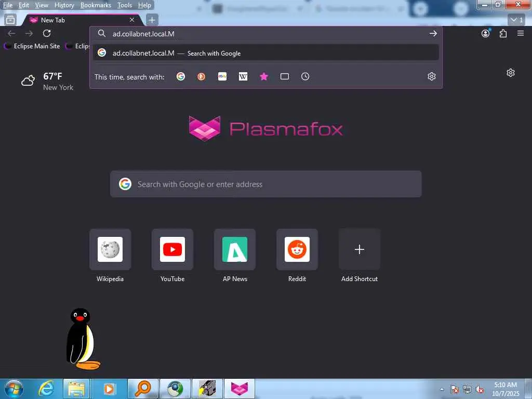Open the tab overview icon left of tab
This screenshot has height=399, width=532.
coord(10,20)
